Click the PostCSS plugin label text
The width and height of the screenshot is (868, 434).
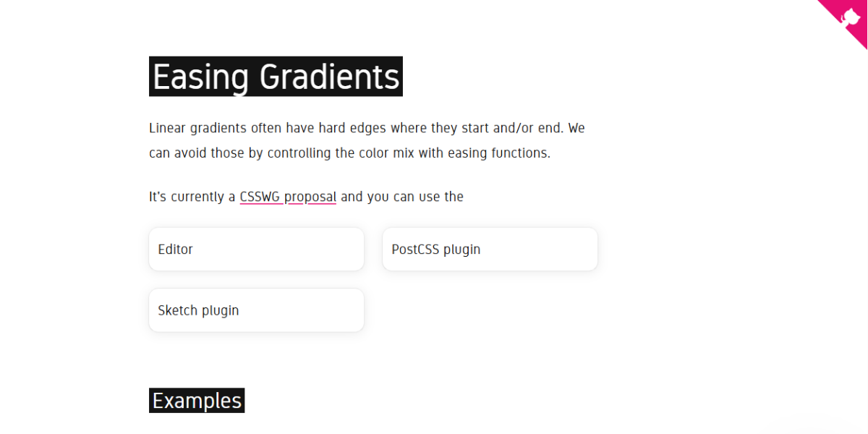(435, 249)
